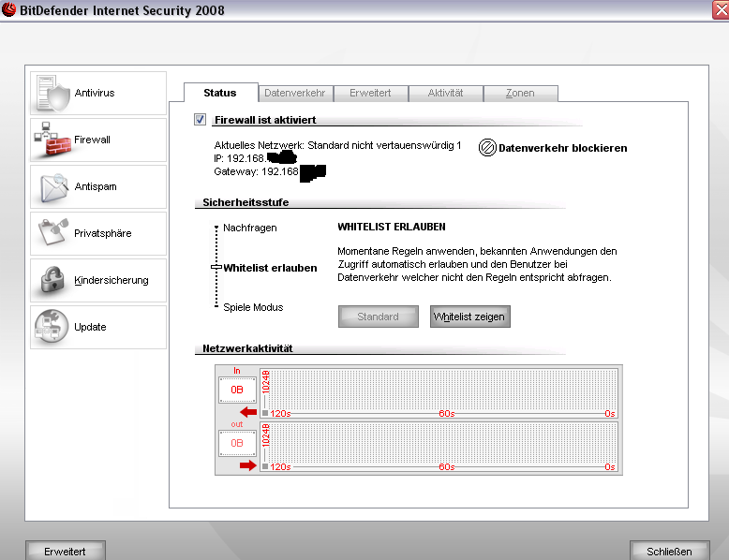Click the Erweitert button at bottom left

(x=65, y=552)
